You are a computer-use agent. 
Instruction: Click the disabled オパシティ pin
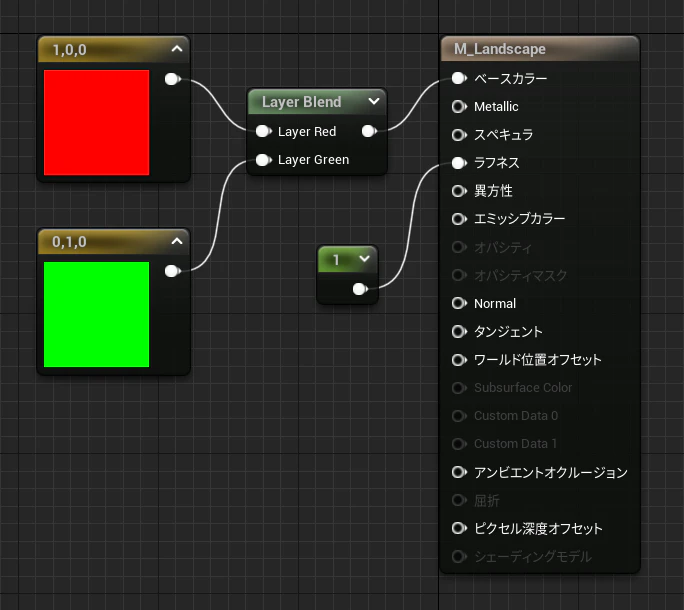coord(459,247)
